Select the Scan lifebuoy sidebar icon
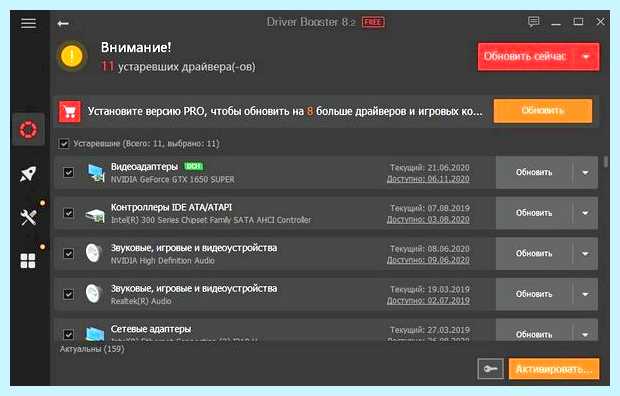The height and width of the screenshot is (396, 620). click(28, 130)
